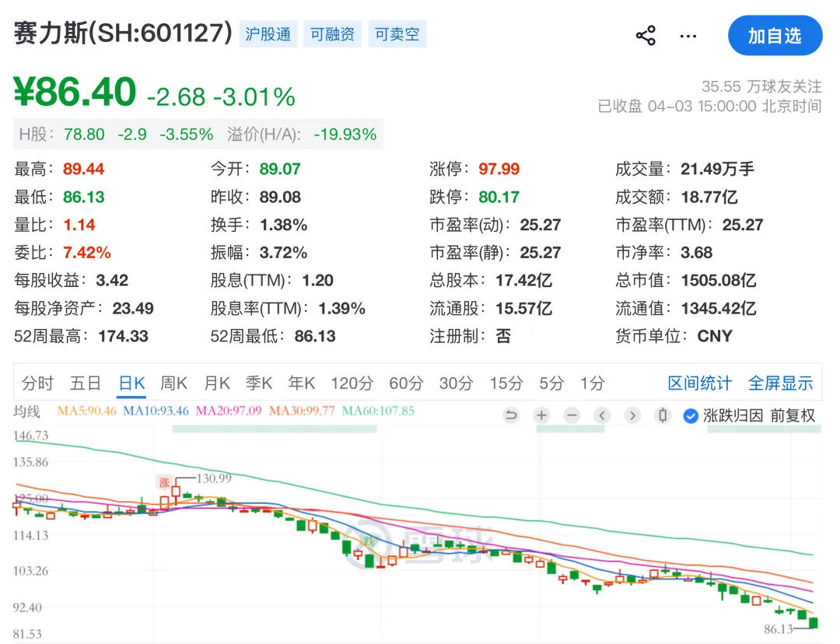Screen dimensions: 840x644
Task: Select the 日K tab
Action: 131,383
